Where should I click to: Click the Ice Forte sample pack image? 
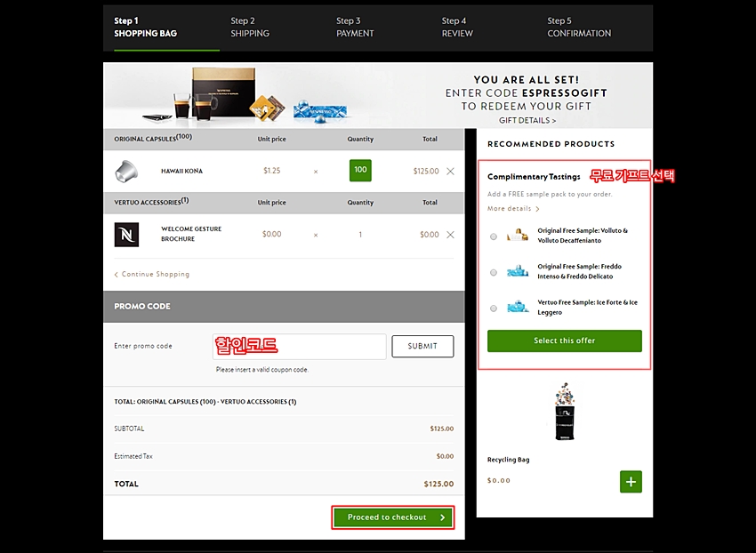(x=518, y=307)
